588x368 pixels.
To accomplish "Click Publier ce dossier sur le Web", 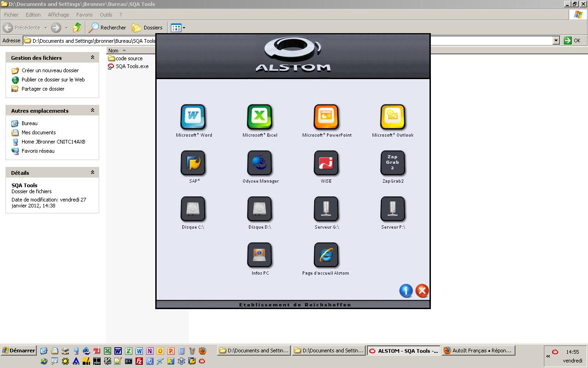I will tap(53, 80).
